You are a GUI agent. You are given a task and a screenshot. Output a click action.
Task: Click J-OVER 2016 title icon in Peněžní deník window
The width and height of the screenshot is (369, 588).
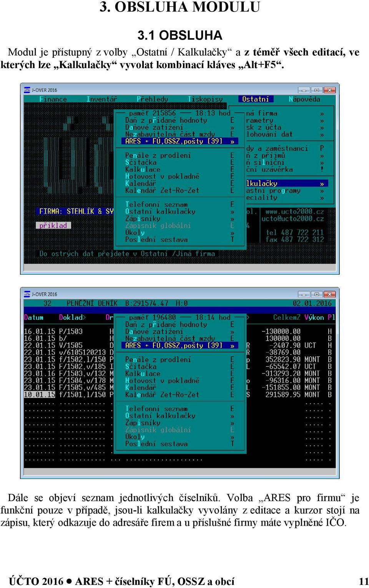point(27,294)
